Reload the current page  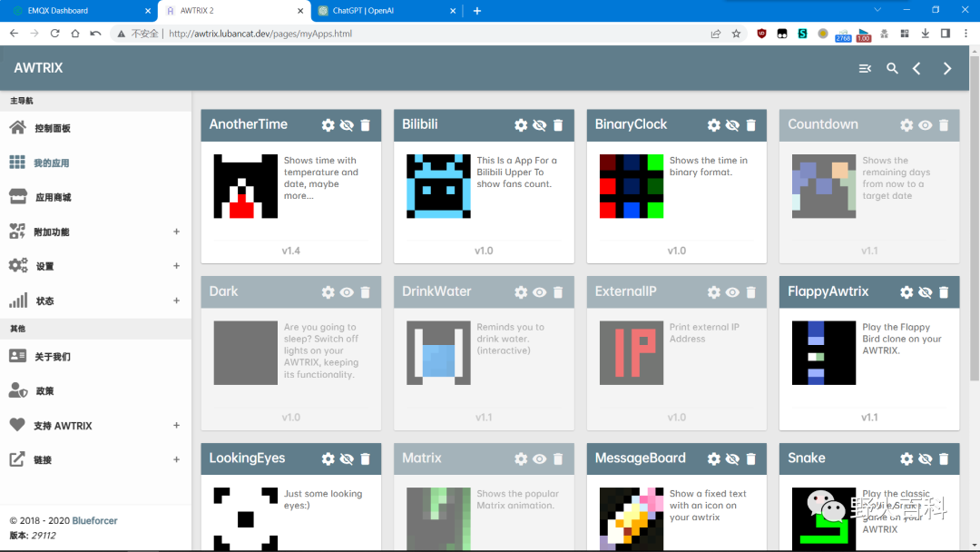[x=55, y=34]
